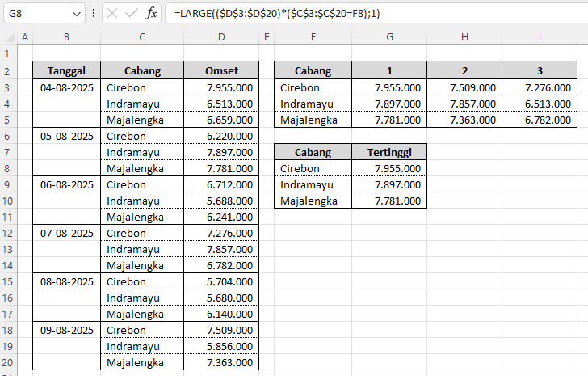Click date cell 05-08-2025

click(67, 136)
